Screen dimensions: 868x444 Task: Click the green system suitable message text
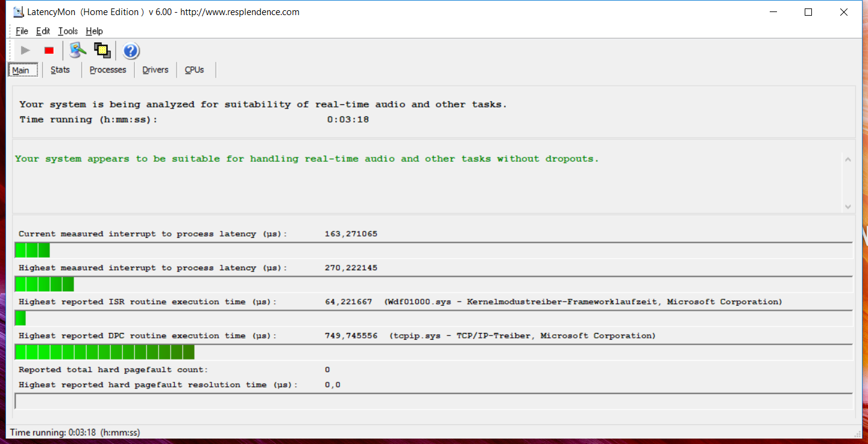tap(307, 159)
